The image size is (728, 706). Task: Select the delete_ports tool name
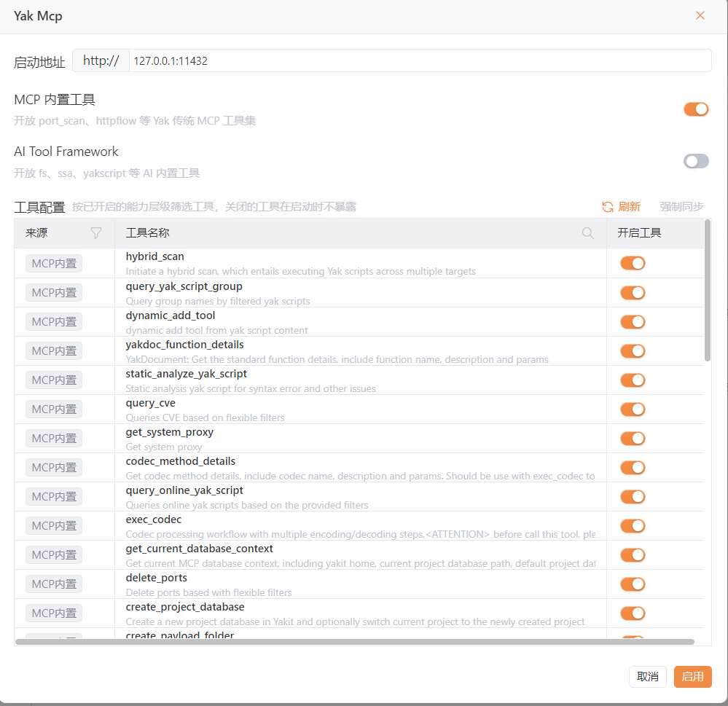pyautogui.click(x=156, y=578)
